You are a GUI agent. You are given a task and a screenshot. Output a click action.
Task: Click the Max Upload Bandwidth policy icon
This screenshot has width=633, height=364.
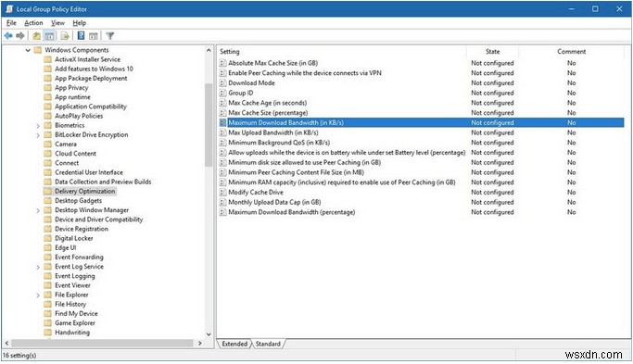tap(222, 132)
